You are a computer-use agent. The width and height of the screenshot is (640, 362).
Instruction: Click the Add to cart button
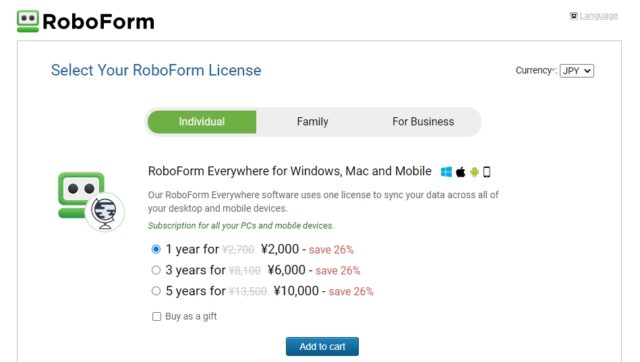(x=322, y=346)
